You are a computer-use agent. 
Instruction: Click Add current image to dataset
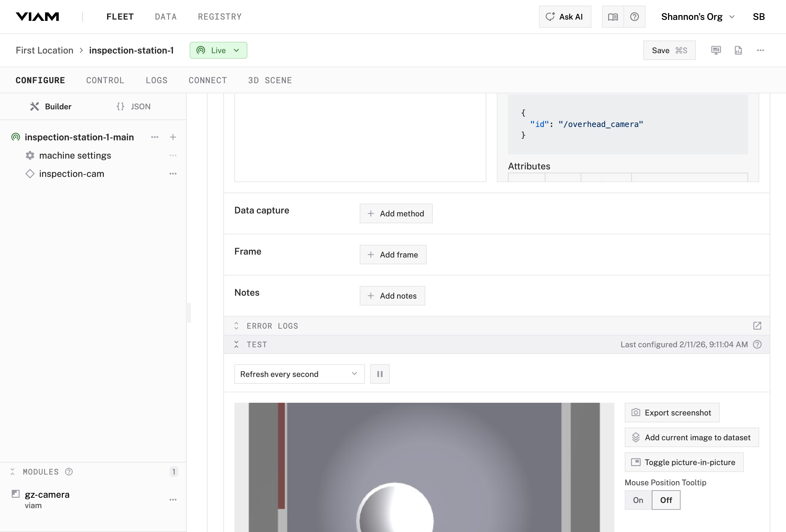point(691,437)
